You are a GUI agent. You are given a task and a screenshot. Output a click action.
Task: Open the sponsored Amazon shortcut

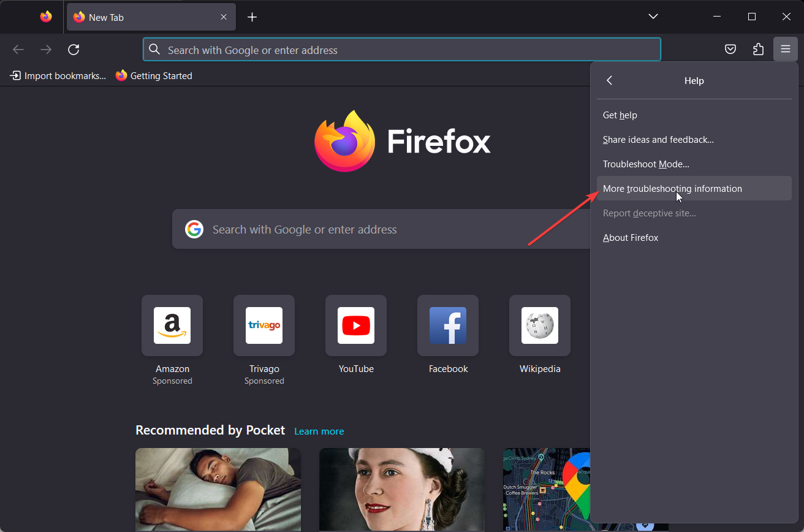point(172,325)
